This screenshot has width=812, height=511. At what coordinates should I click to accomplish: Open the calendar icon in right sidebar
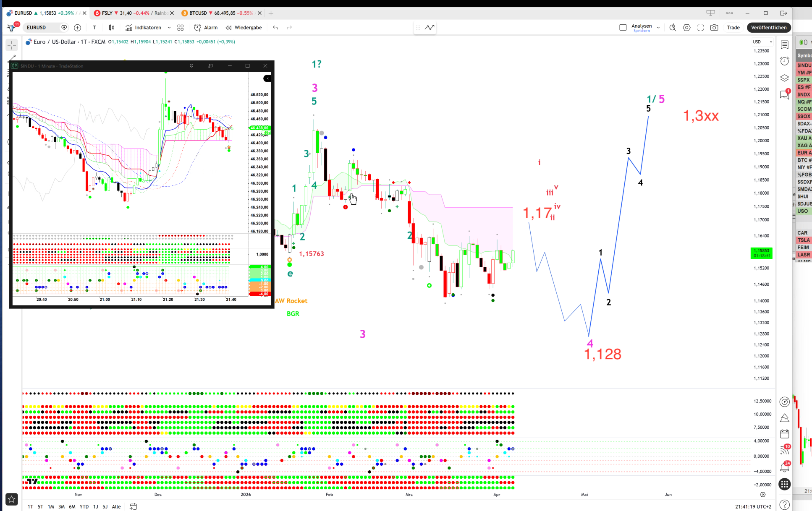784,434
